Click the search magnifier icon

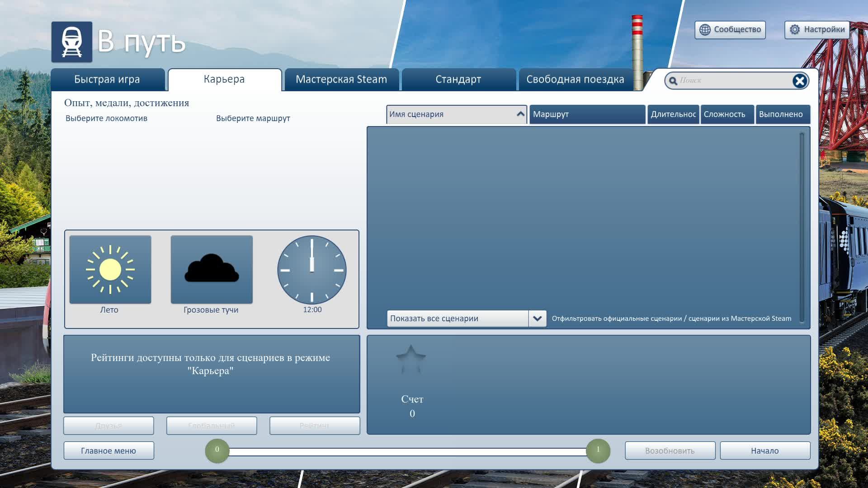coord(673,80)
